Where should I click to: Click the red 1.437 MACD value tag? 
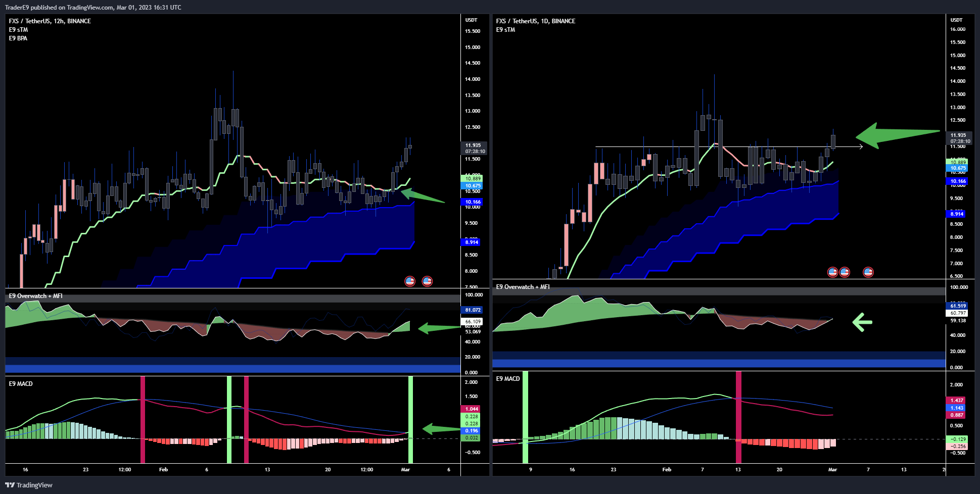(x=956, y=400)
